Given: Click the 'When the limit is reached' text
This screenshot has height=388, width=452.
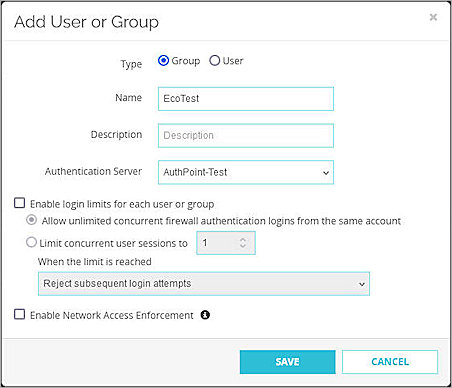Looking at the screenshot, I should tap(95, 262).
